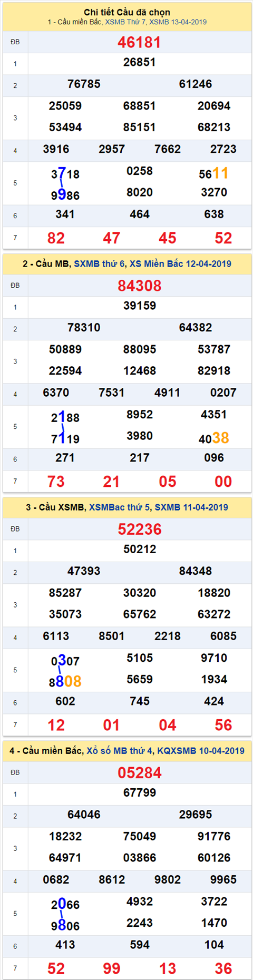Image resolution: width=253 pixels, height=980 pixels.
Task: Select third prize number 25059
Action: pyautogui.click(x=65, y=106)
